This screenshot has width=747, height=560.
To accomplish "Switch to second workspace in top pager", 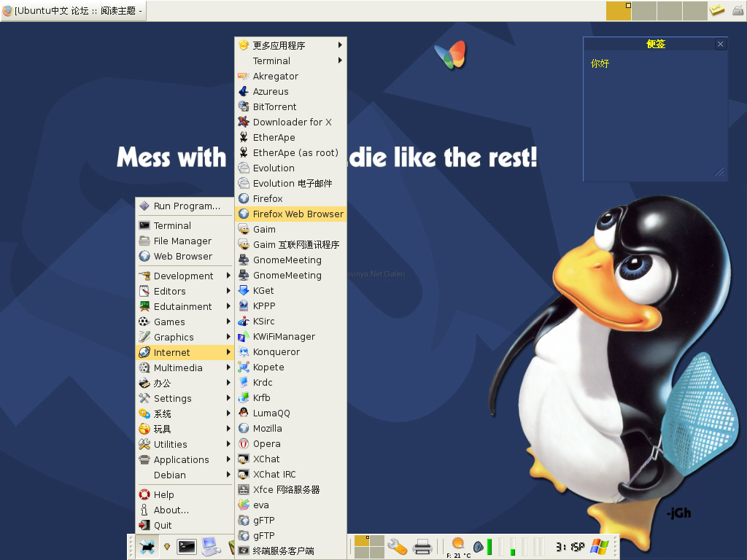I will click(644, 10).
